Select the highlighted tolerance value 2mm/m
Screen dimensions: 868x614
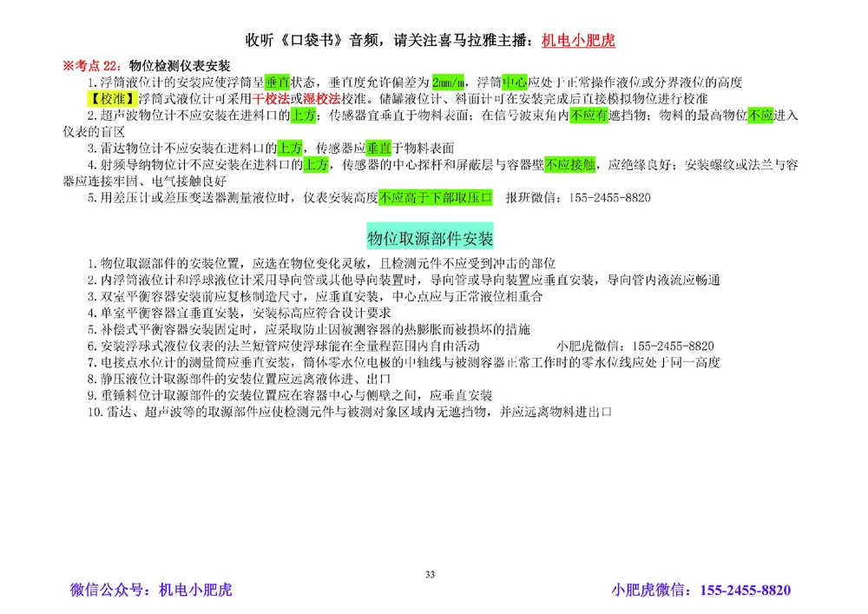coord(450,83)
